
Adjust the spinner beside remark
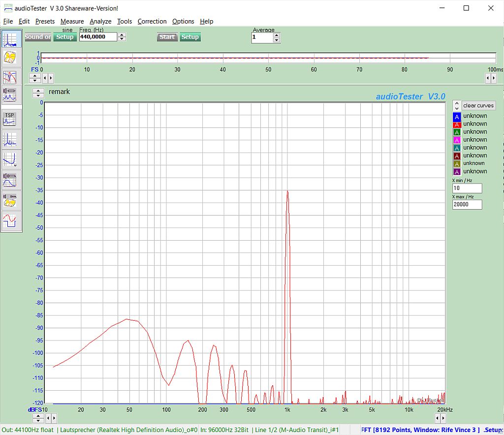coord(38,93)
